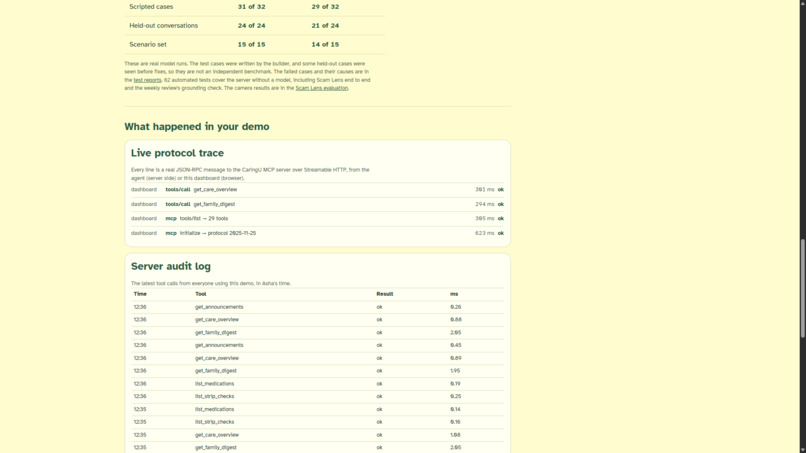Screen dimensions: 806x453
Task: Select the 'What happened in your demo' heading
Action: [x=196, y=126]
